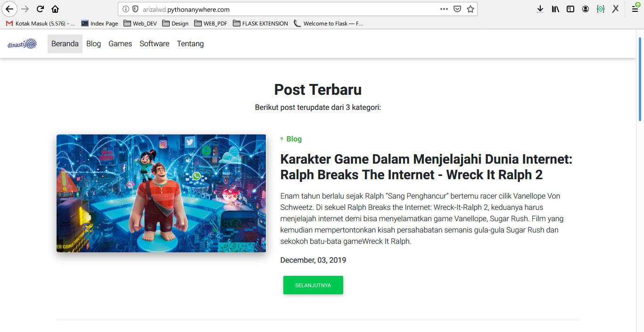Screen dimensions: 644x332
Task: Open the Tentang nav item
Action: pos(190,44)
